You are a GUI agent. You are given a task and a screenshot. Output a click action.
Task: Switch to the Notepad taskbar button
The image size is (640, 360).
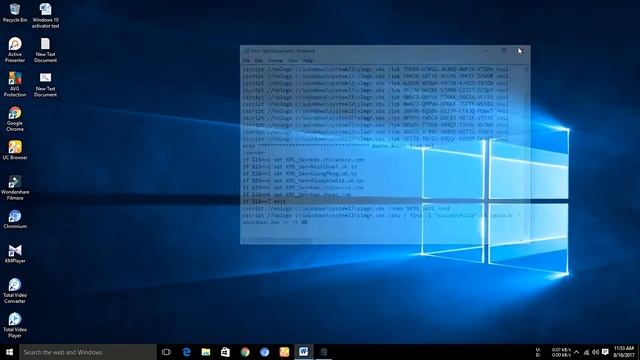click(323, 352)
